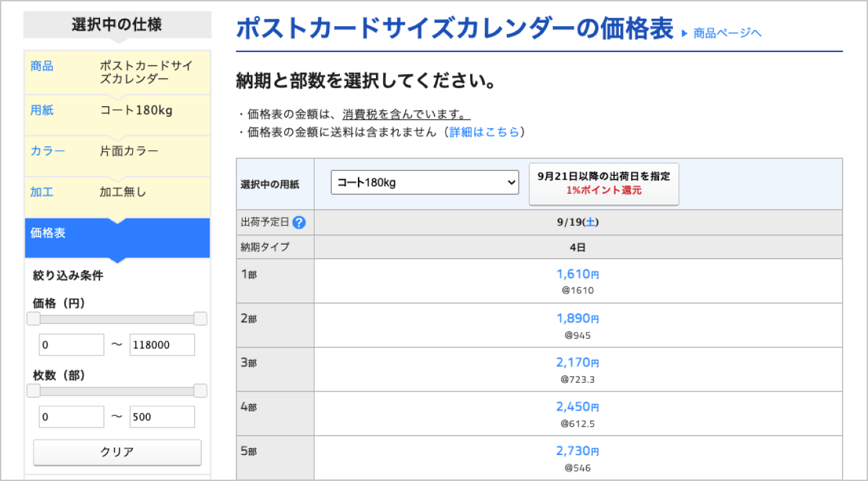This screenshot has width=868, height=481.
Task: Open the 選択中の用紙 paper dropdown
Action: pyautogui.click(x=425, y=182)
